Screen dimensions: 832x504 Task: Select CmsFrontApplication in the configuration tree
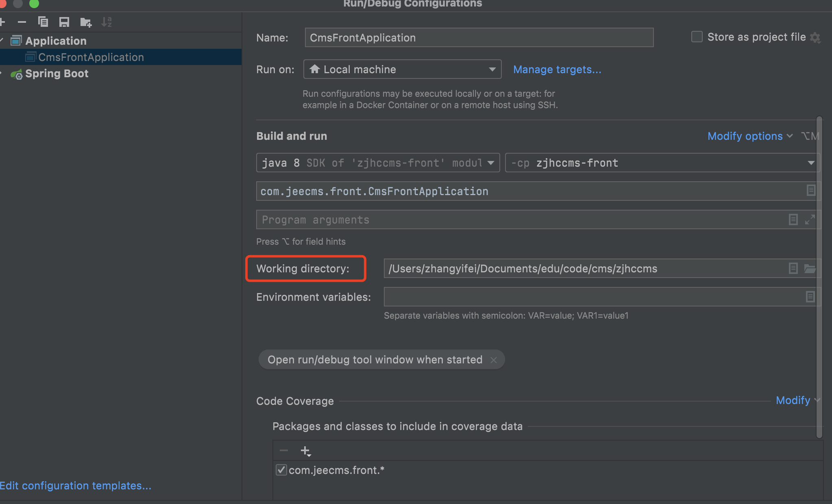point(91,57)
